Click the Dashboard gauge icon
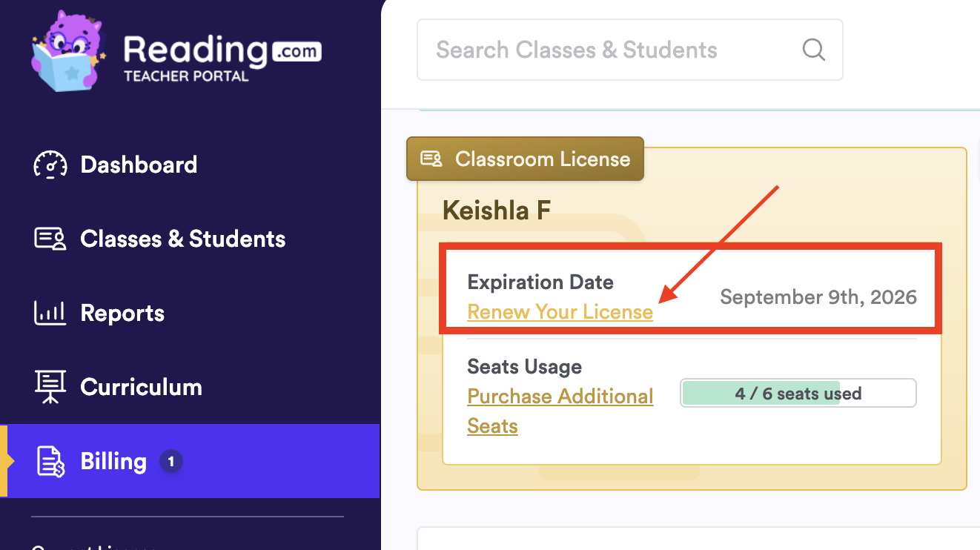980x550 pixels. click(x=50, y=165)
